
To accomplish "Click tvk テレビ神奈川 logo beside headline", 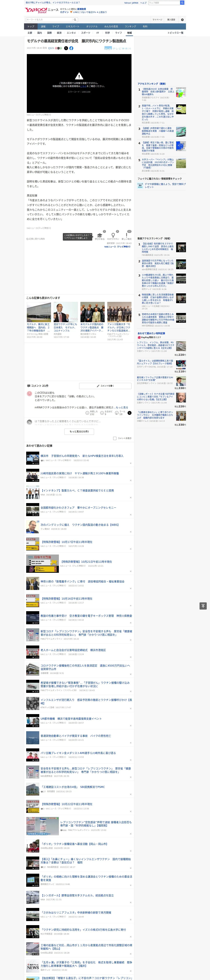I will click(118, 49).
